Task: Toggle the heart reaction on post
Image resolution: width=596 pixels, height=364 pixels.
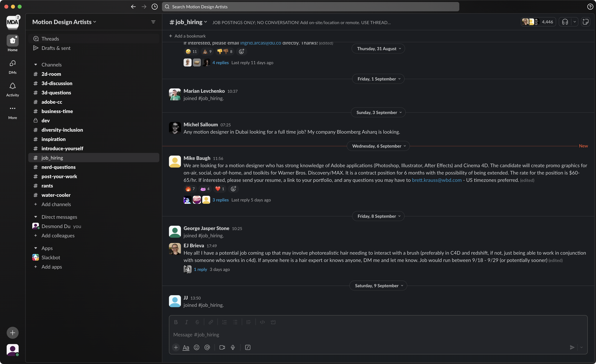Action: coord(220,189)
